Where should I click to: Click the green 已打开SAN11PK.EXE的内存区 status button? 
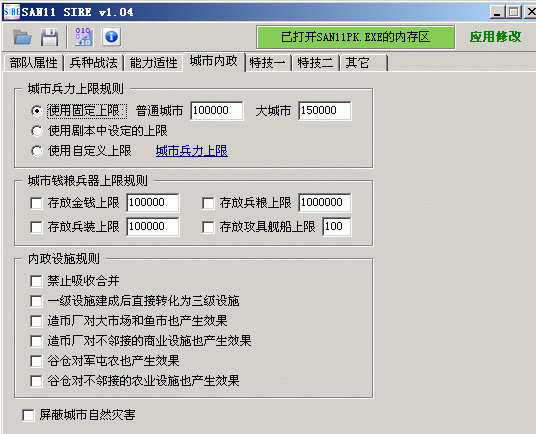pos(356,37)
